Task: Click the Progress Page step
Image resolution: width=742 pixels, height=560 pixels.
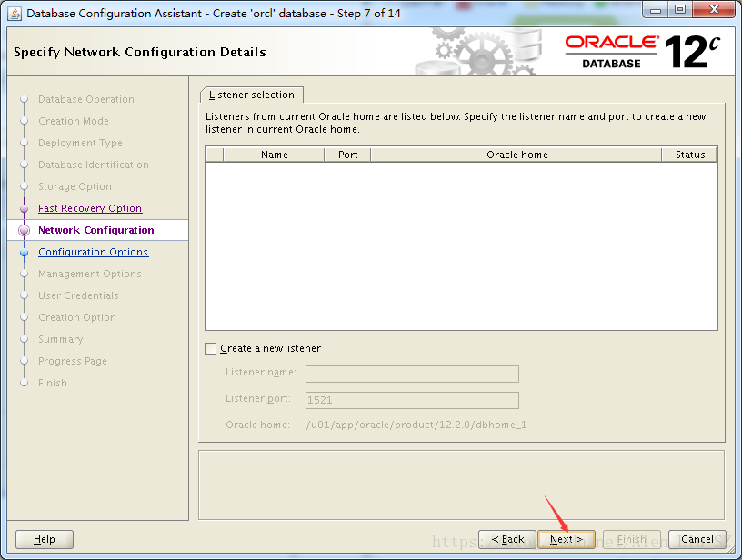Action: click(x=73, y=361)
